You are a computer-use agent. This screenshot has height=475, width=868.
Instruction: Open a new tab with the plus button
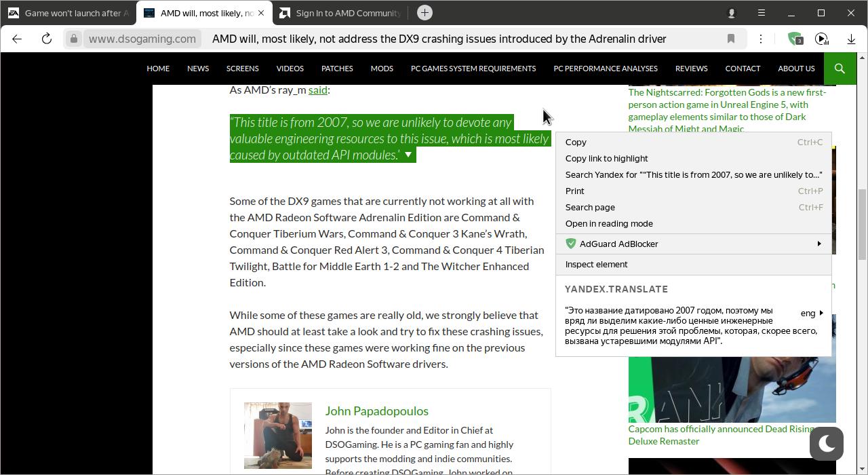(425, 12)
